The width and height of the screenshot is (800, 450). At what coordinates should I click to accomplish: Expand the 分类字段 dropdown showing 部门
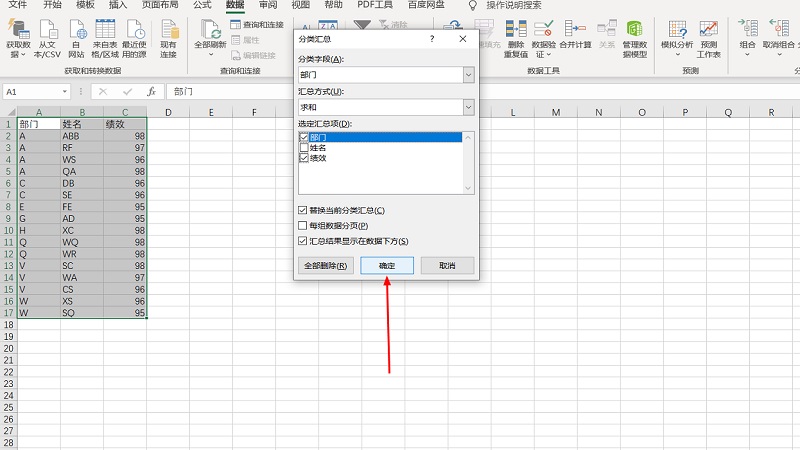(468, 75)
